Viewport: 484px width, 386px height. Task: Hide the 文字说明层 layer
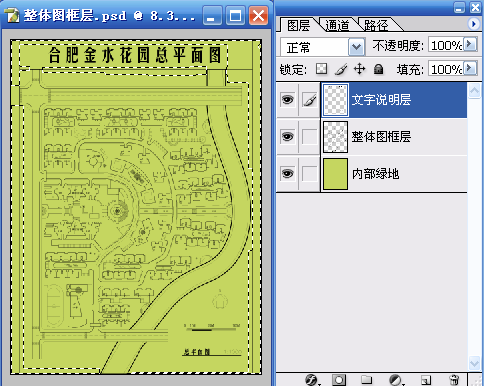[x=287, y=99]
